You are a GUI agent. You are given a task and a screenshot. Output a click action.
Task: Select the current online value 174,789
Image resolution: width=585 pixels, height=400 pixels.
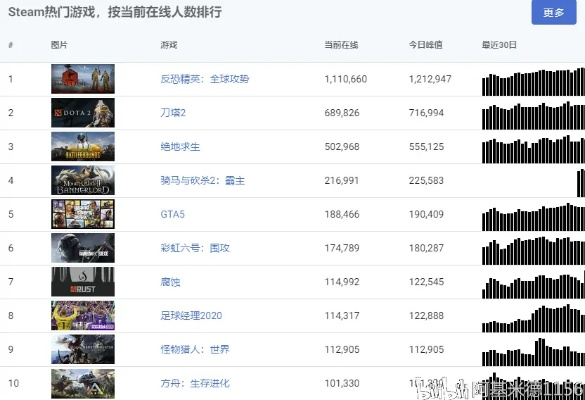point(342,248)
